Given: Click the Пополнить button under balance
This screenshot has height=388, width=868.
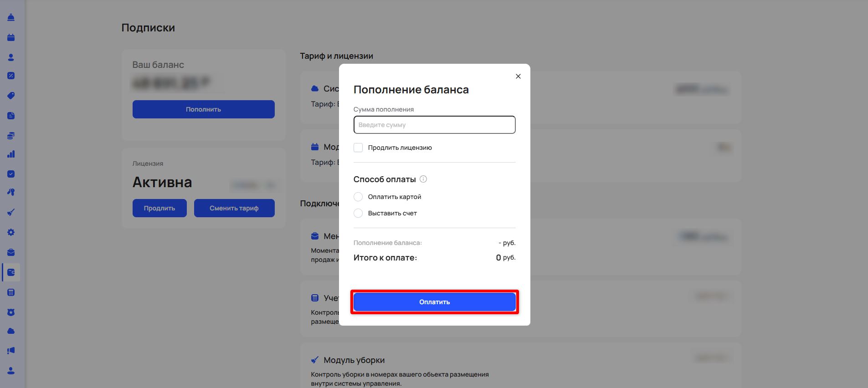Looking at the screenshot, I should pos(203,109).
